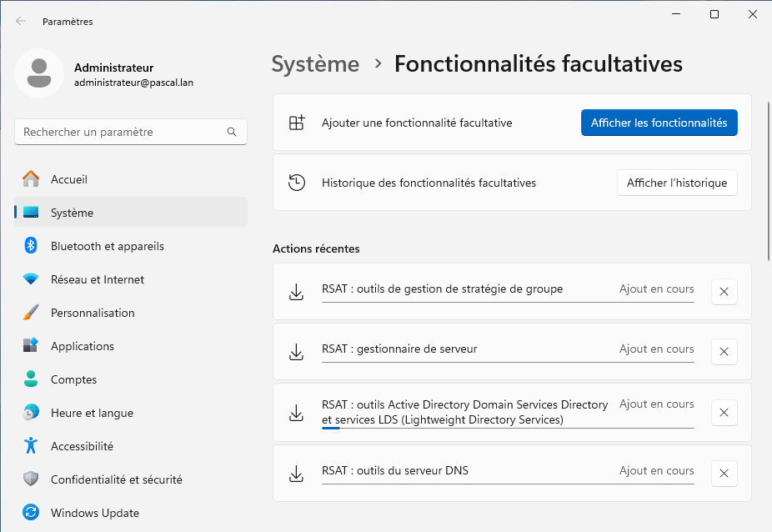This screenshot has width=772, height=532.
Task: Select Système in the sidebar
Action: pyautogui.click(x=131, y=213)
